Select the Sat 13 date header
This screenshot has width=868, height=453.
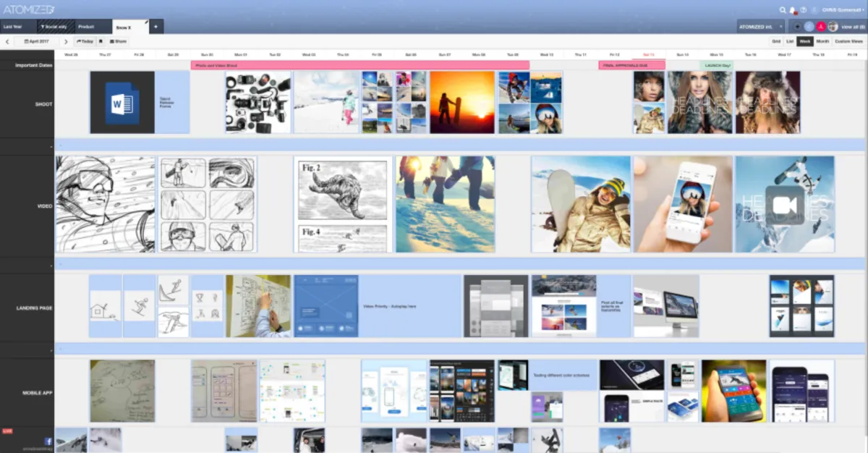(x=649, y=54)
